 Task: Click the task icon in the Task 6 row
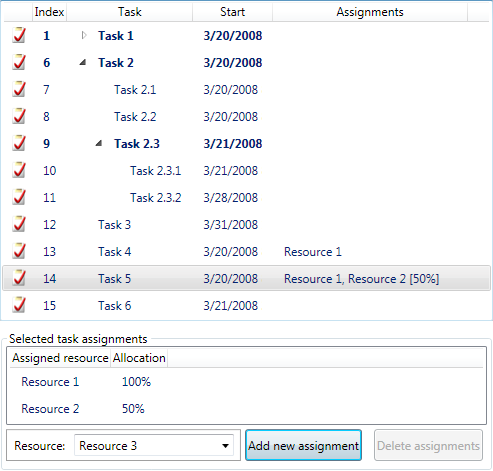pos(19,305)
